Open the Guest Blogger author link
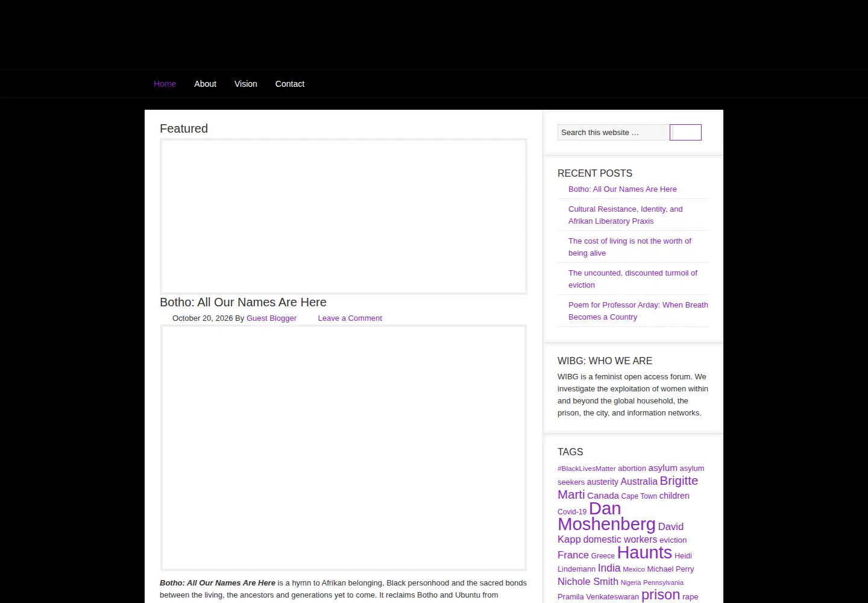The width and height of the screenshot is (868, 603). pos(271,318)
